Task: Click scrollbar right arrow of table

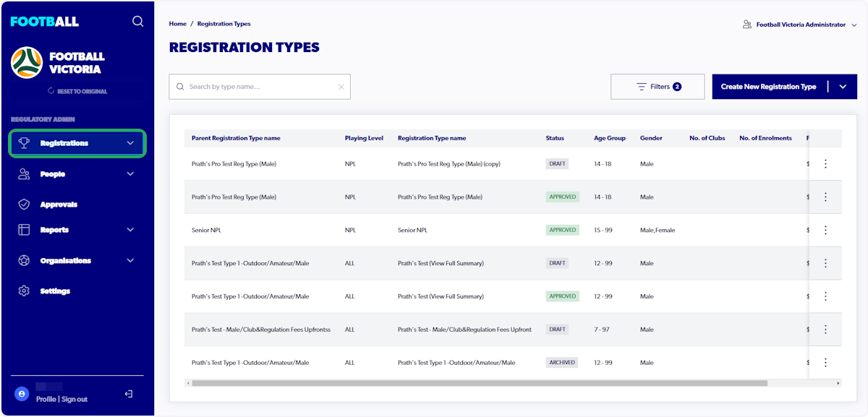Action: coord(838,383)
